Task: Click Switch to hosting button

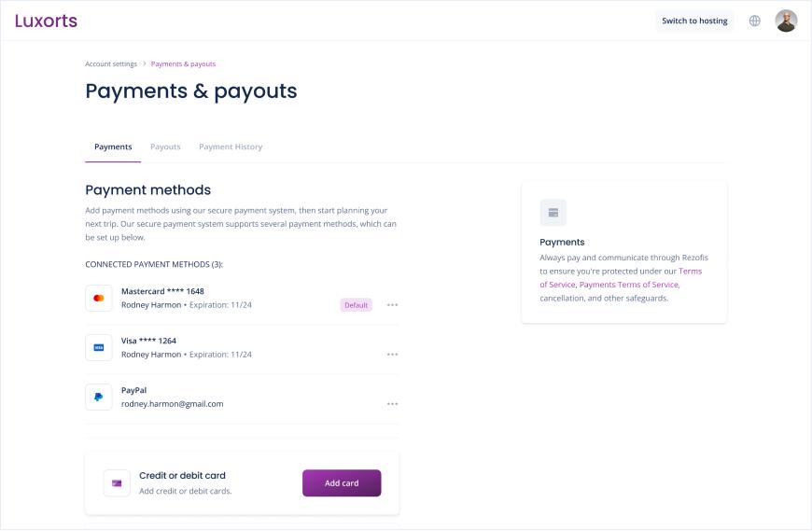Action: [694, 21]
